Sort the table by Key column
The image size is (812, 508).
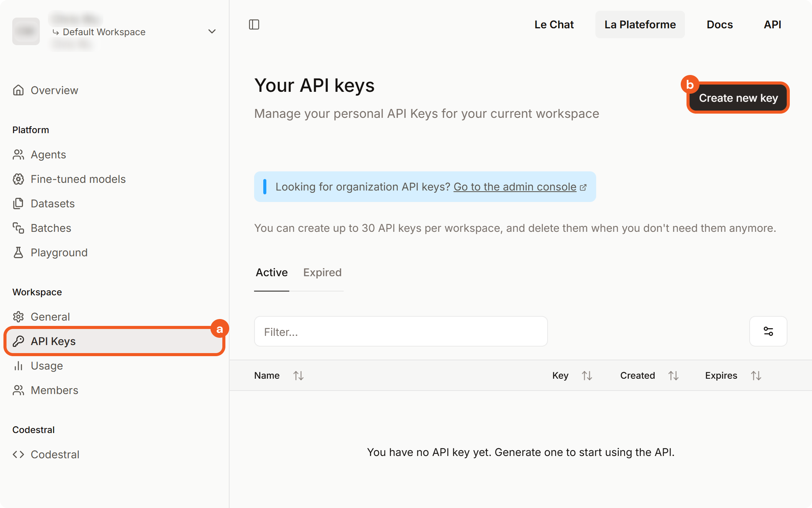tap(587, 376)
